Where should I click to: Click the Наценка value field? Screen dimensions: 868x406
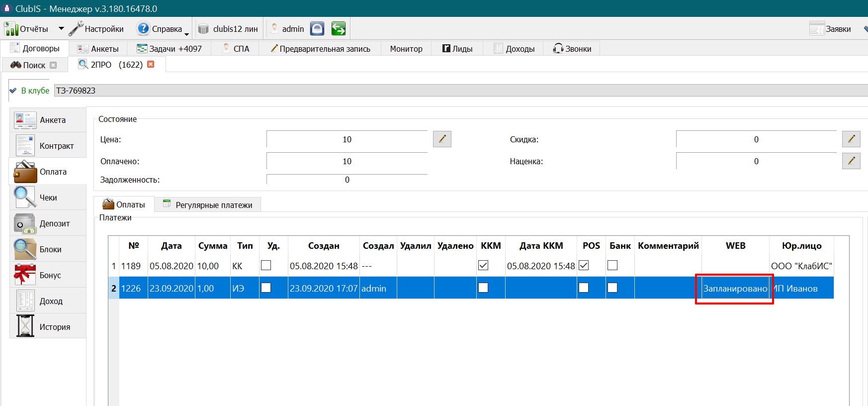[756, 161]
